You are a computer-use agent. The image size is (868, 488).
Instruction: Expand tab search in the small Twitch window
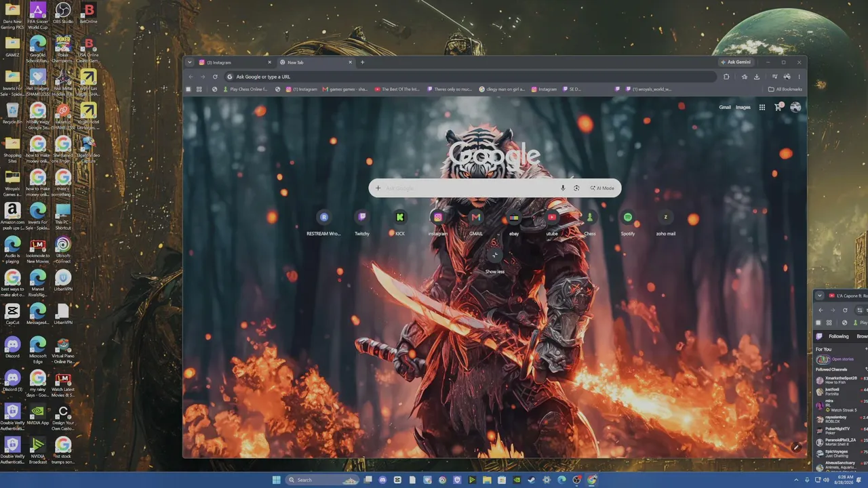click(x=819, y=296)
